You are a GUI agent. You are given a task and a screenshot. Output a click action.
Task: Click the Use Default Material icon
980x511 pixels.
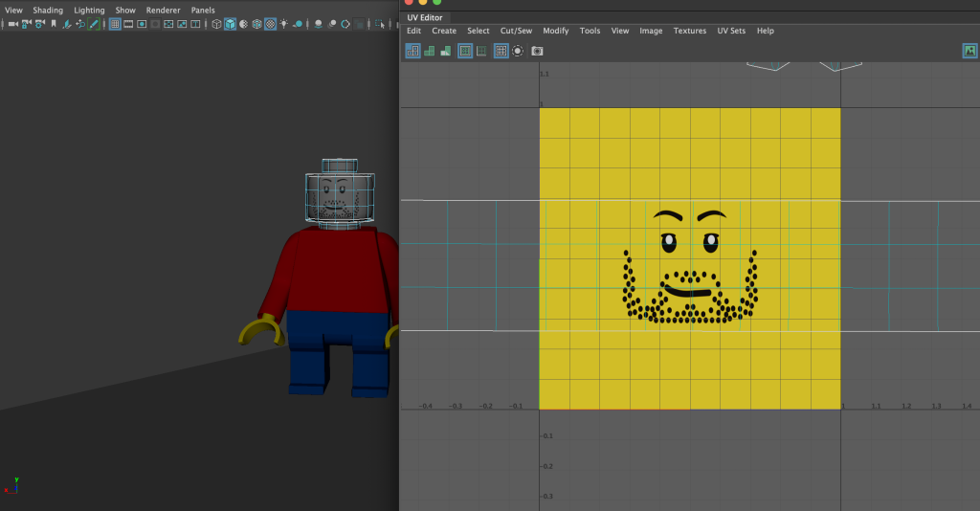[x=244, y=24]
